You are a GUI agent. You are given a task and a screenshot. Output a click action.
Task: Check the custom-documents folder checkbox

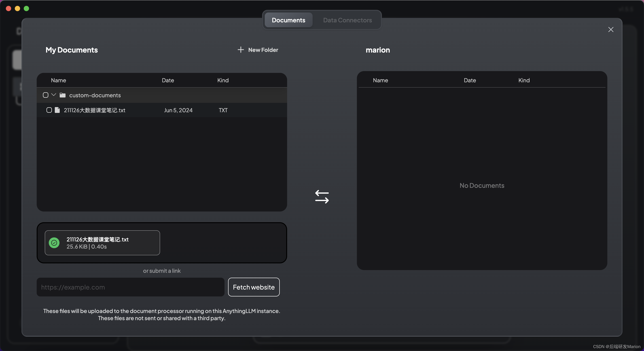click(45, 95)
